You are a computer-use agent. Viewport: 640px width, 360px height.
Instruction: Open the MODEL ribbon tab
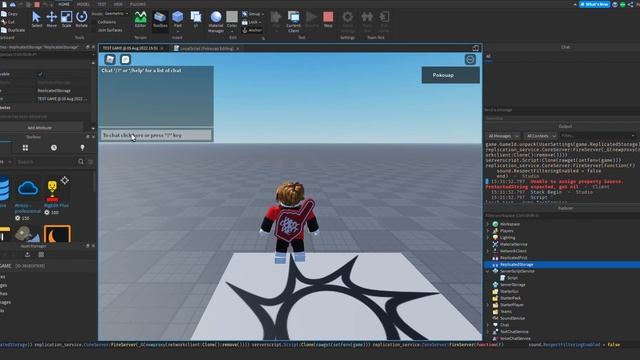click(x=83, y=4)
